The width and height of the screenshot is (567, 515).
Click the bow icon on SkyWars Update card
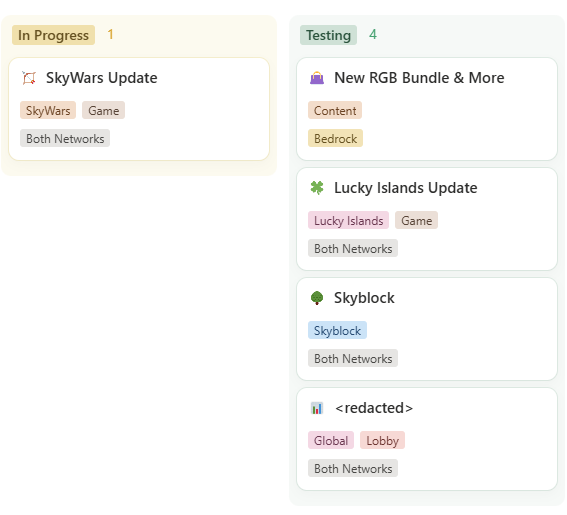pyautogui.click(x=29, y=78)
